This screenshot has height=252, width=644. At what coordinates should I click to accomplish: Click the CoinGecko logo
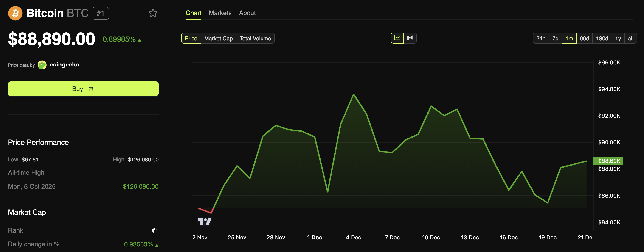click(42, 65)
